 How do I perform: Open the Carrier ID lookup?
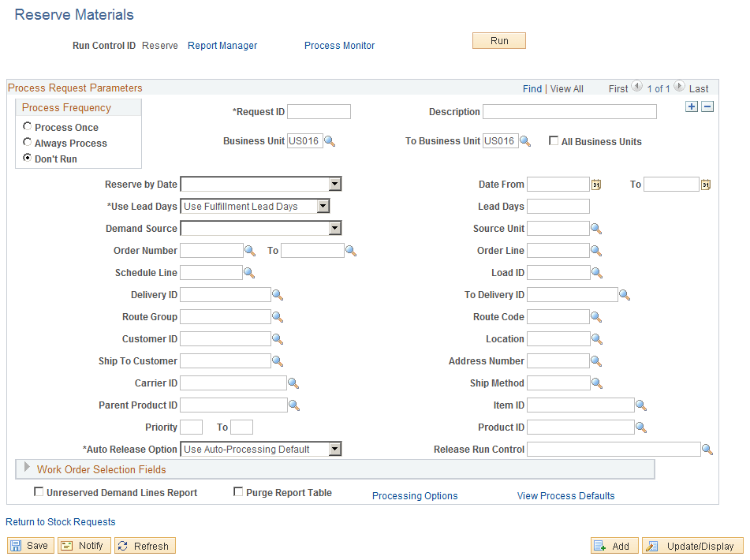(293, 383)
